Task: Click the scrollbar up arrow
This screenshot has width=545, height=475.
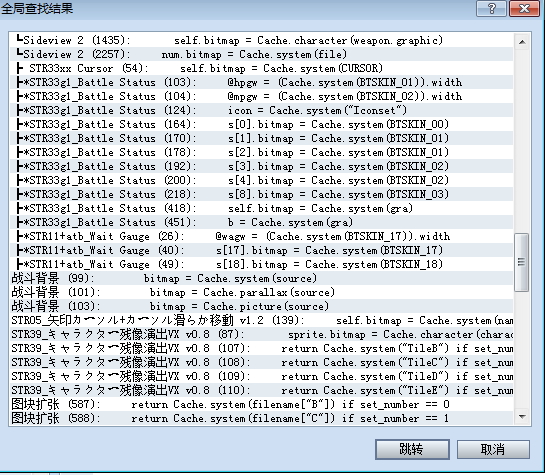Action: pos(522,42)
